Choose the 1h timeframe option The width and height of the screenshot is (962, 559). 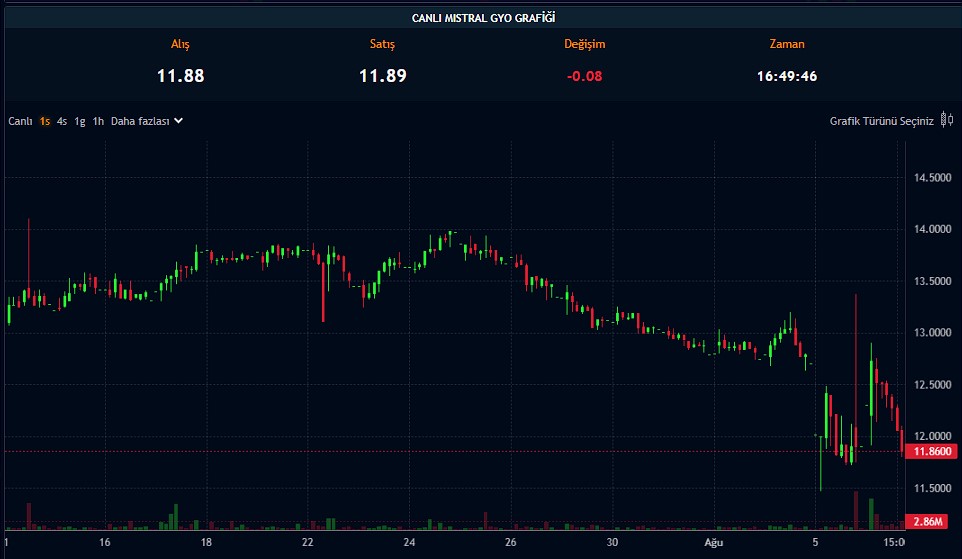pos(98,121)
